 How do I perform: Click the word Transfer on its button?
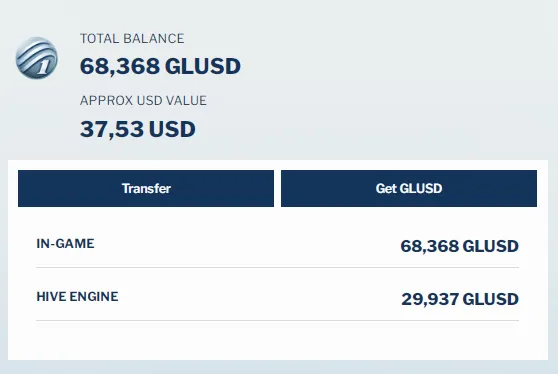pos(146,188)
